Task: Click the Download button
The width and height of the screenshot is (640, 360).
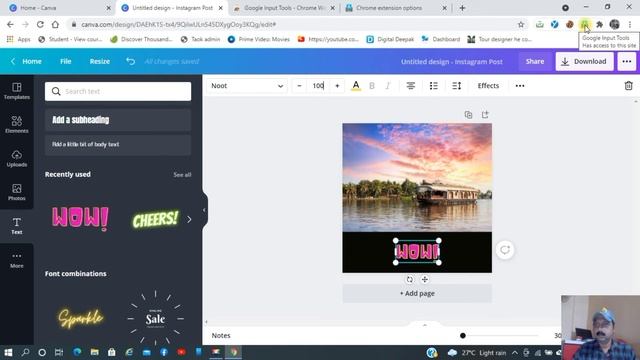Action: pos(584,61)
